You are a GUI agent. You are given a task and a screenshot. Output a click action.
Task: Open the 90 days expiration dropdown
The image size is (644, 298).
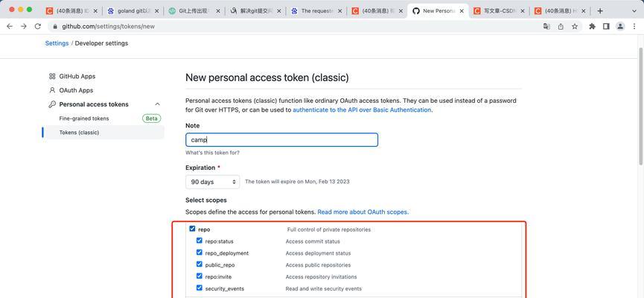(x=212, y=182)
